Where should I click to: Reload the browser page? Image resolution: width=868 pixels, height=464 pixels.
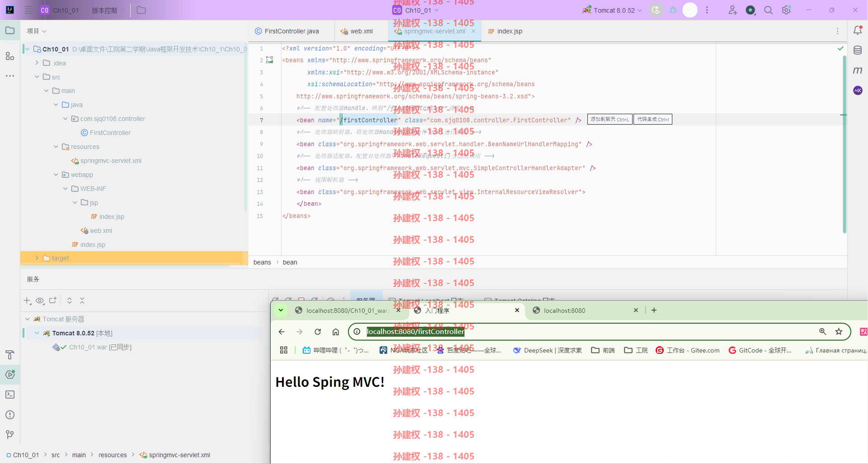[x=318, y=332]
